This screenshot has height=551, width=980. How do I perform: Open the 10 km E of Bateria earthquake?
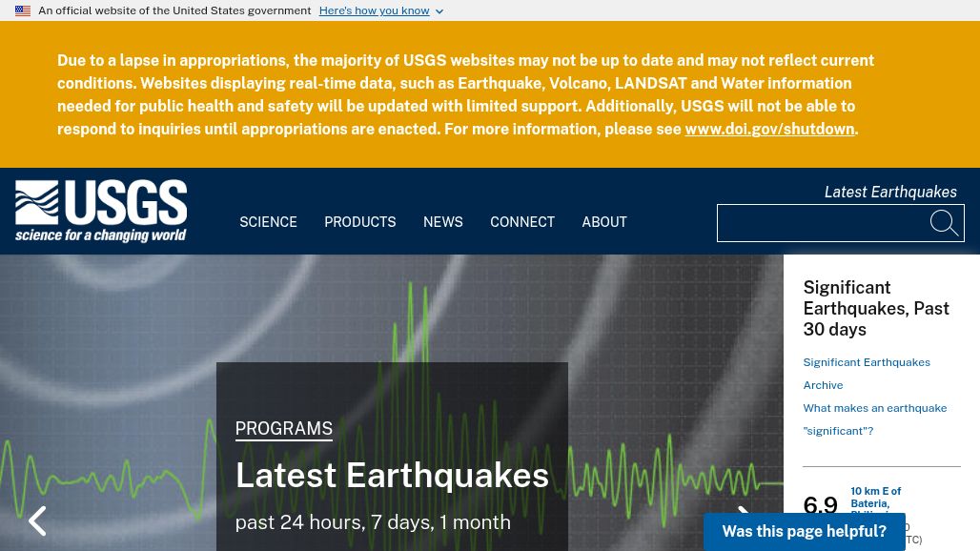click(x=875, y=498)
